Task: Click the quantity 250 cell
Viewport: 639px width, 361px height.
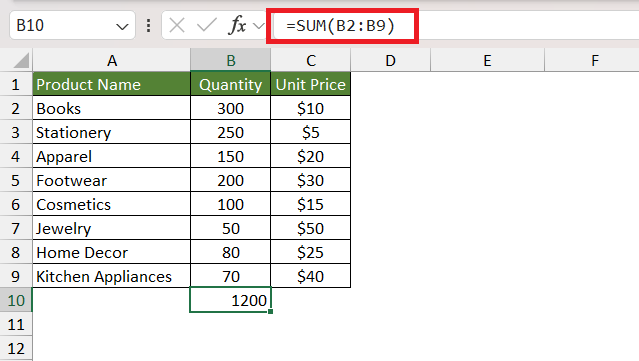Action: (231, 132)
